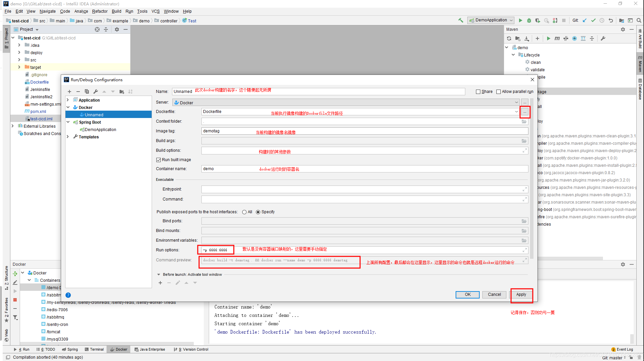
Task: Open the Server Docker dropdown
Action: point(516,103)
